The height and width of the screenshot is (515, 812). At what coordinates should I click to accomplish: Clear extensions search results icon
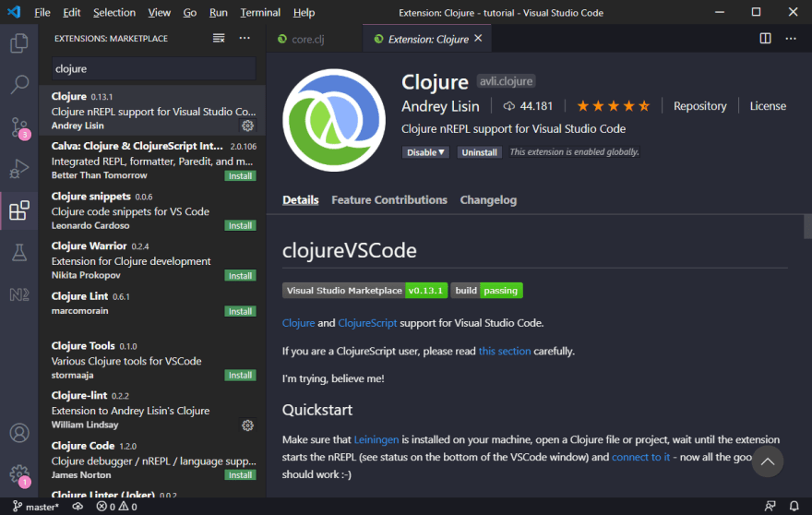tap(219, 38)
